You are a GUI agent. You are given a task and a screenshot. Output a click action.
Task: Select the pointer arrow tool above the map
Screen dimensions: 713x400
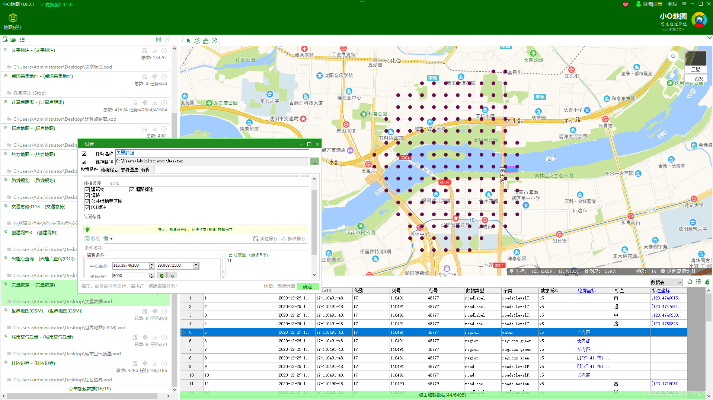tap(189, 40)
